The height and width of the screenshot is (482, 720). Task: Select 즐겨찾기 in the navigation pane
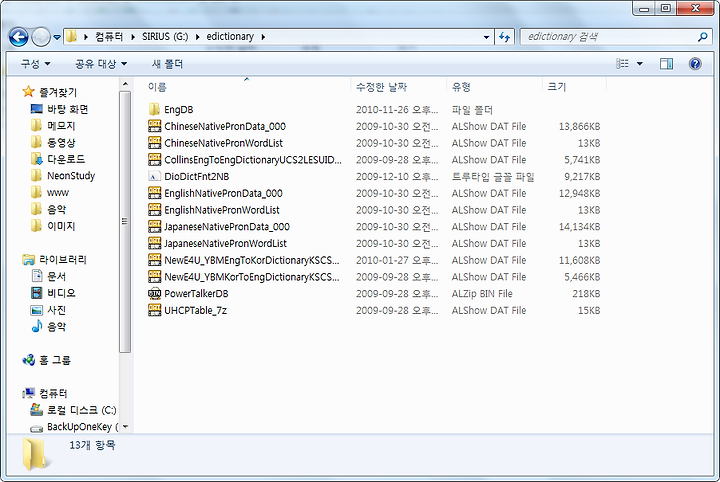58,92
